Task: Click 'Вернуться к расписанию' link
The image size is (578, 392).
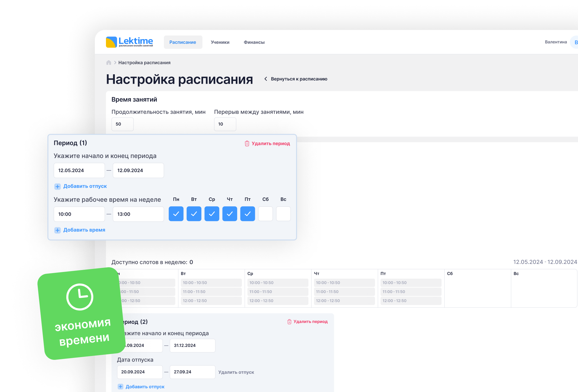Action: [299, 79]
